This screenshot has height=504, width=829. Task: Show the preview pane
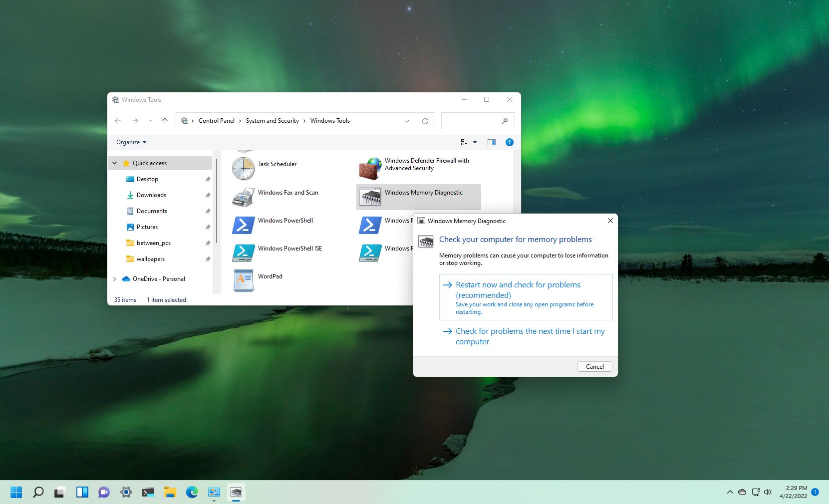492,142
